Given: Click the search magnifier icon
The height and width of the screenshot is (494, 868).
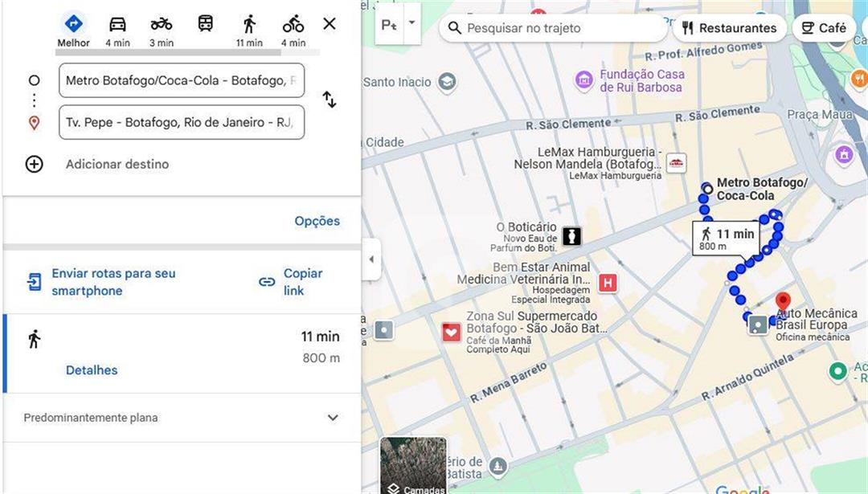Looking at the screenshot, I should point(454,28).
